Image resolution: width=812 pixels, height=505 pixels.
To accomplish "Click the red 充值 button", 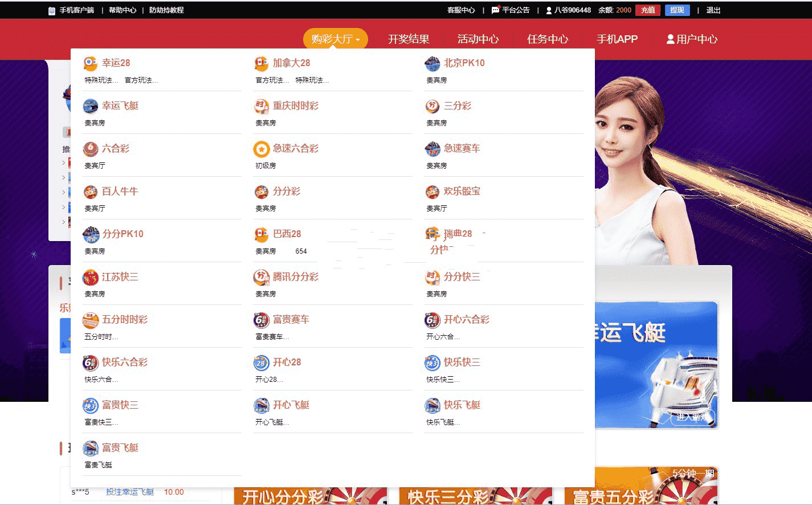I will point(648,10).
